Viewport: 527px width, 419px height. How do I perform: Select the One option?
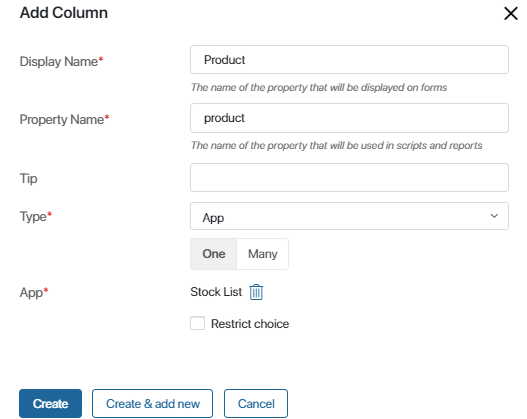213,254
